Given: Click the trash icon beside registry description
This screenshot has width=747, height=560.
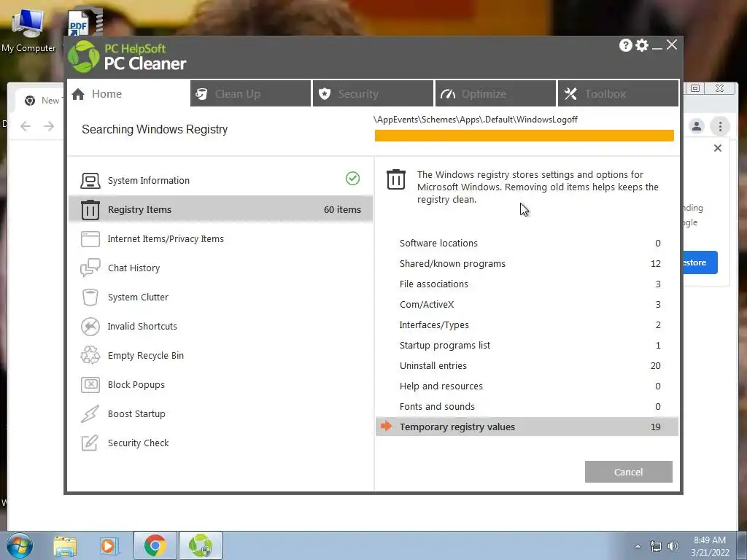Looking at the screenshot, I should pyautogui.click(x=396, y=179).
